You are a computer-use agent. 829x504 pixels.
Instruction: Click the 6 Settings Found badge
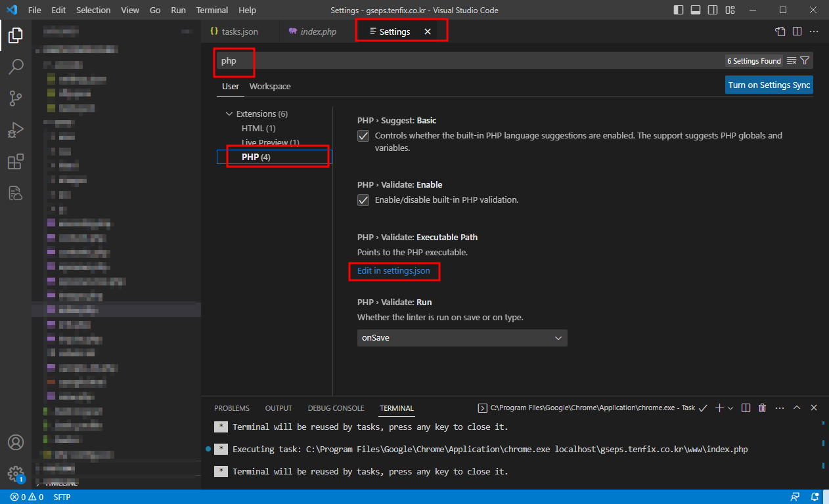(754, 61)
